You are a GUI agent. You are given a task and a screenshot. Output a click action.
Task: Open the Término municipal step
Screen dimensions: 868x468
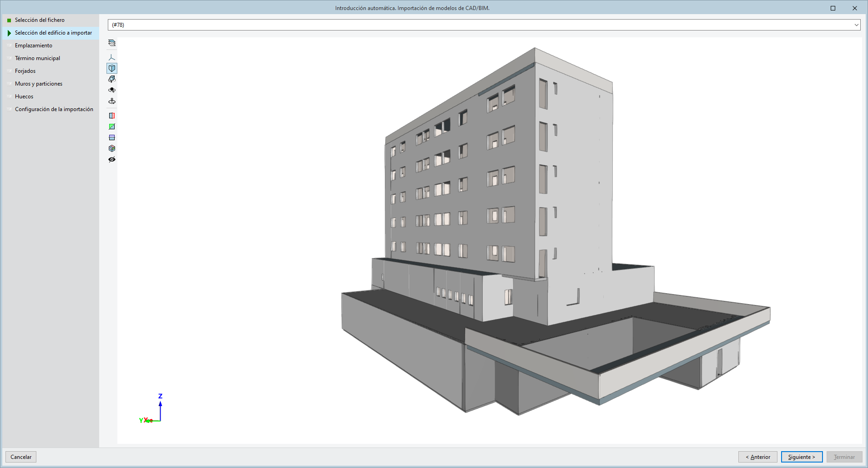click(x=50, y=58)
